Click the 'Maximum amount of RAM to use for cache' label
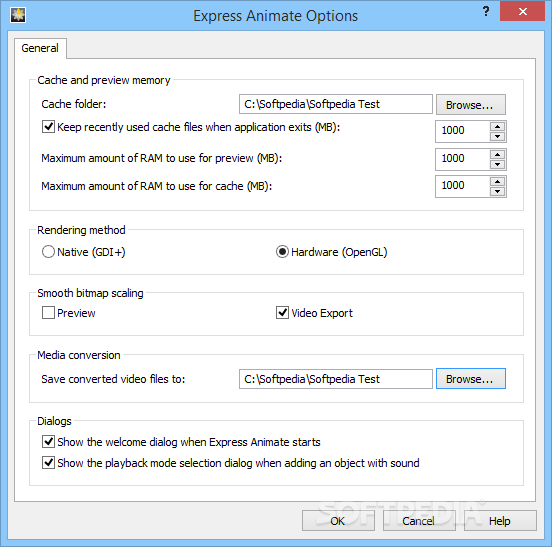This screenshot has width=552, height=547. point(157,186)
